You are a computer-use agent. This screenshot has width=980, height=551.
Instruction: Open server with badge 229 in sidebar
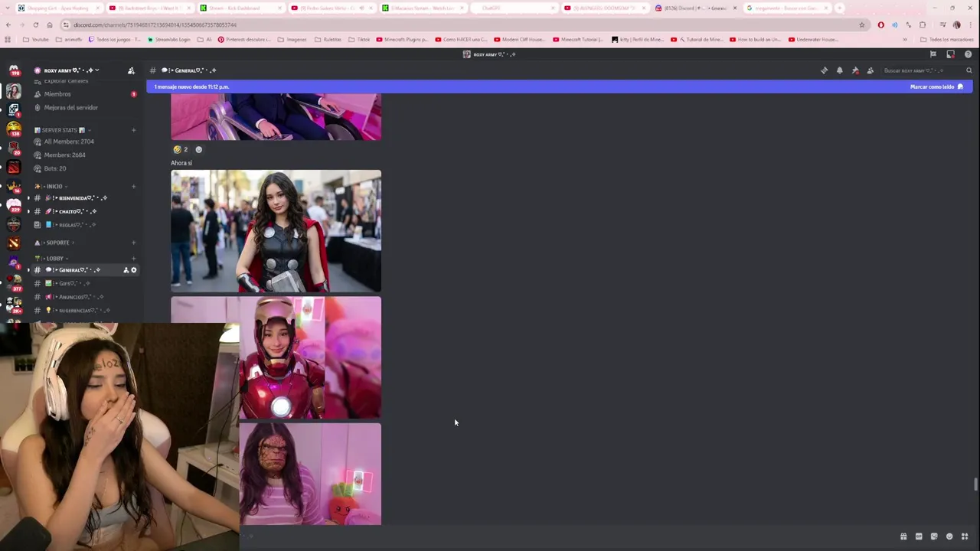pos(14,205)
